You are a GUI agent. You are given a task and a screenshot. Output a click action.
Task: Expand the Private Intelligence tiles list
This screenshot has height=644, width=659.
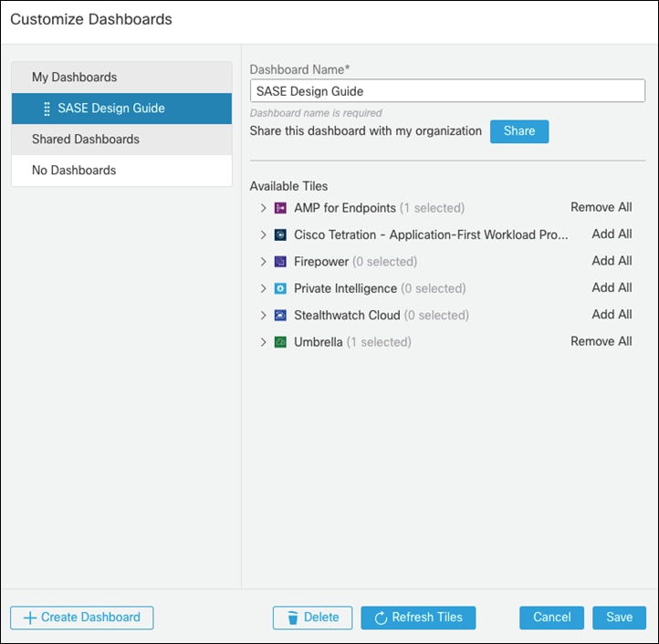point(263,288)
